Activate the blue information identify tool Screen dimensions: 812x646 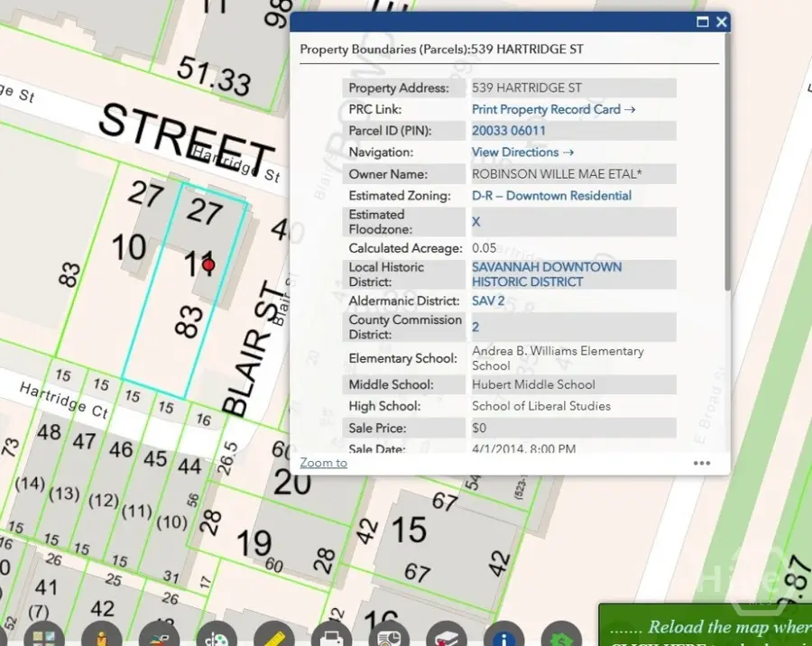503,636
